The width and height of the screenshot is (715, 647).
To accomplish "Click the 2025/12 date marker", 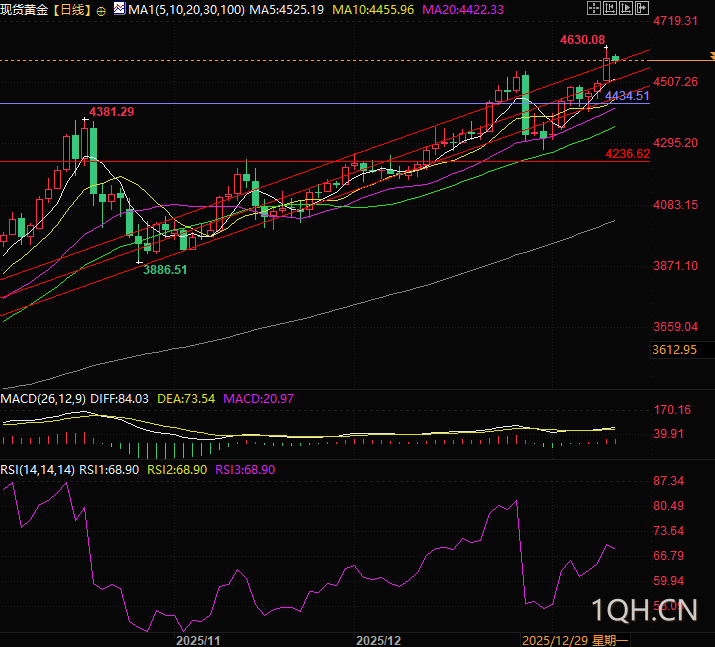I will [378, 641].
